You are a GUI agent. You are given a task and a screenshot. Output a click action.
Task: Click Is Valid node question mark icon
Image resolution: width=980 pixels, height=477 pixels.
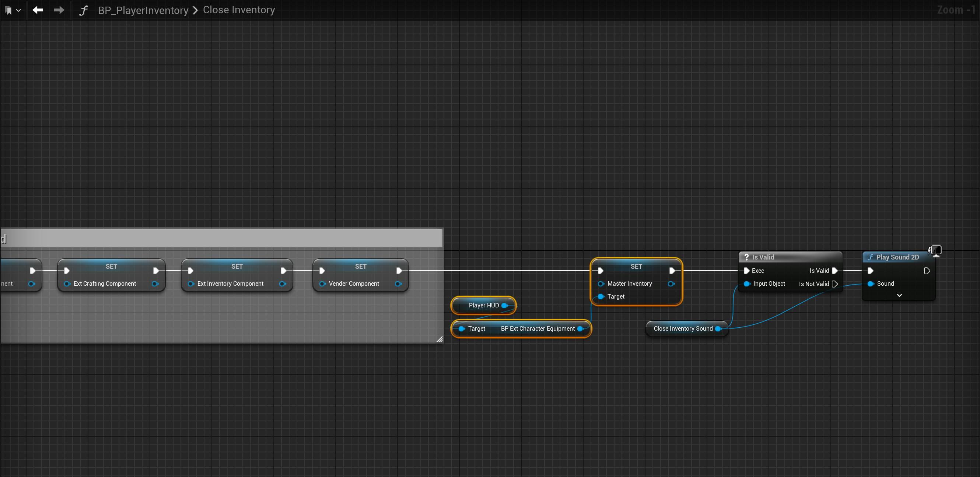[x=746, y=257]
